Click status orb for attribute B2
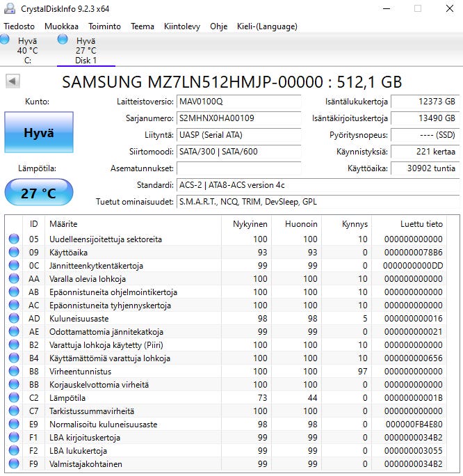The width and height of the screenshot is (463, 476). click(14, 344)
